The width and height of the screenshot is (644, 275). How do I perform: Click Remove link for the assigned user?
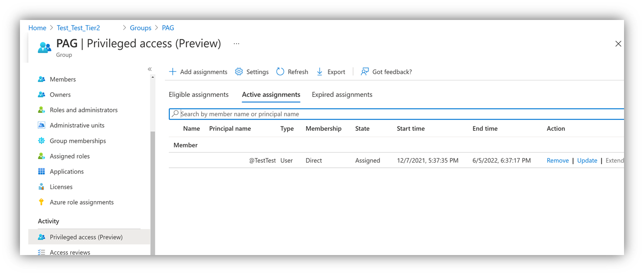pyautogui.click(x=558, y=161)
